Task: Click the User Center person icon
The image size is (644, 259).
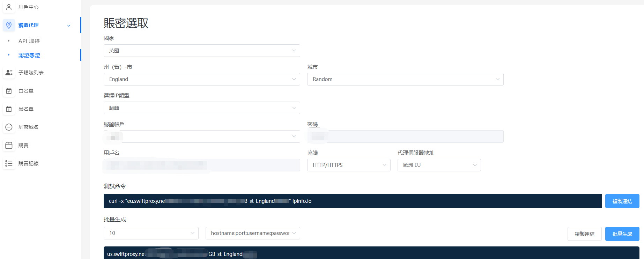Action: tap(9, 7)
